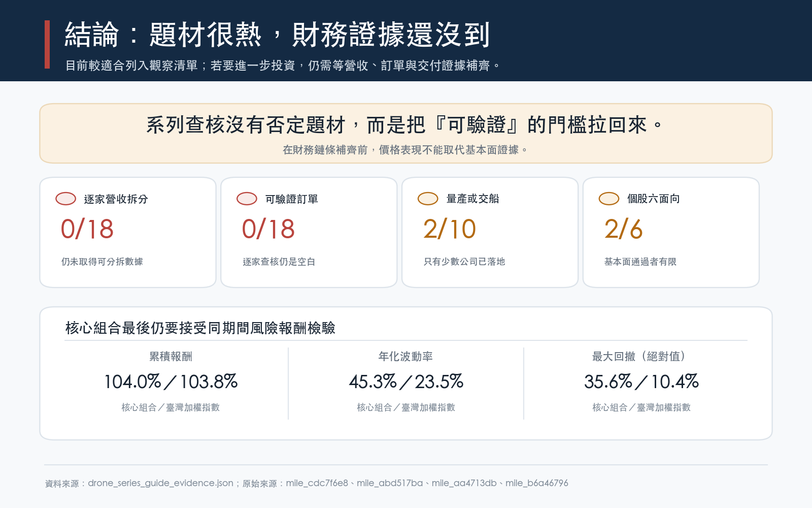Click the red oval beside 逐家營收拆分

65,199
